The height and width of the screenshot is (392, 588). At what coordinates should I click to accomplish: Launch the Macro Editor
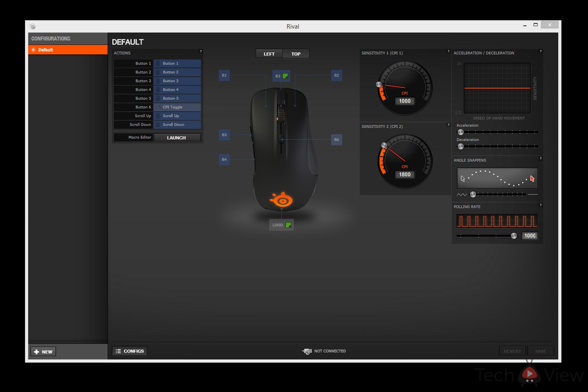pyautogui.click(x=177, y=138)
